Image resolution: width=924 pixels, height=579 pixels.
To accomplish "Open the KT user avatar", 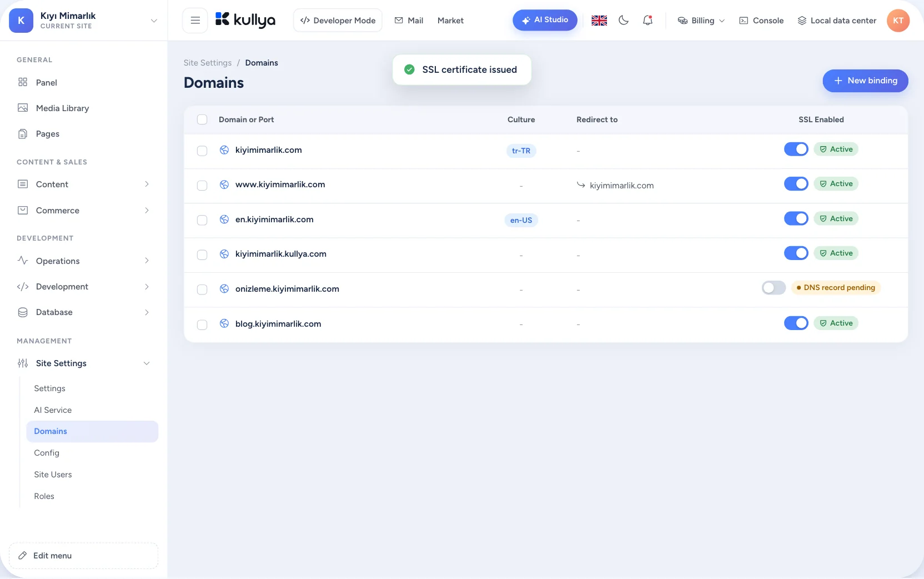I will pos(898,21).
